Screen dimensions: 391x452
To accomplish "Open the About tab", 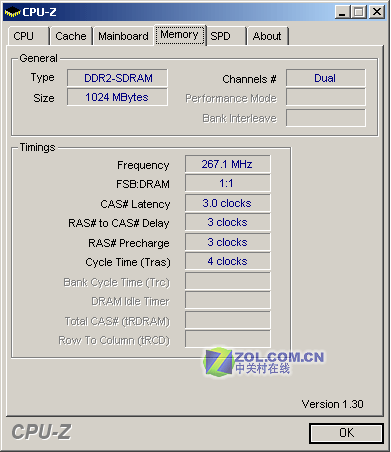I will coord(267,36).
